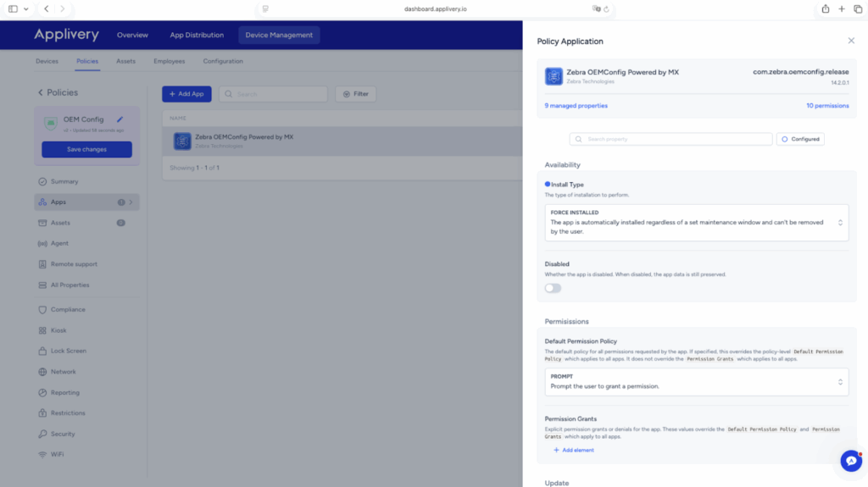Open the 9 managed properties link
Screen dimensions: 868x487
coord(576,106)
